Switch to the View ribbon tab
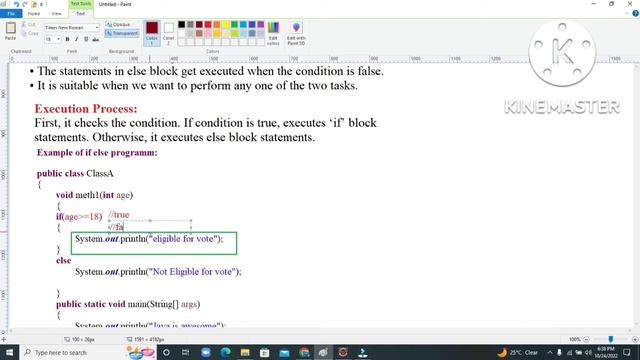 56,13
